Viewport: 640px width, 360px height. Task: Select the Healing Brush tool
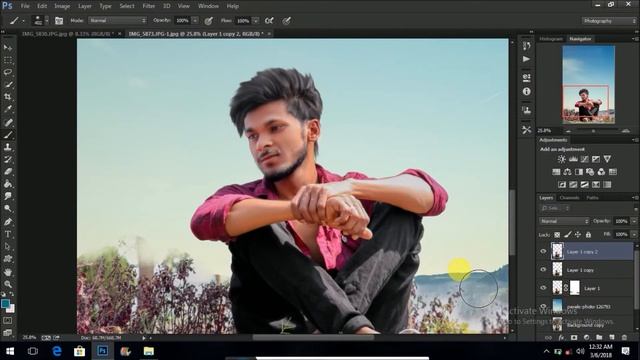click(8, 122)
